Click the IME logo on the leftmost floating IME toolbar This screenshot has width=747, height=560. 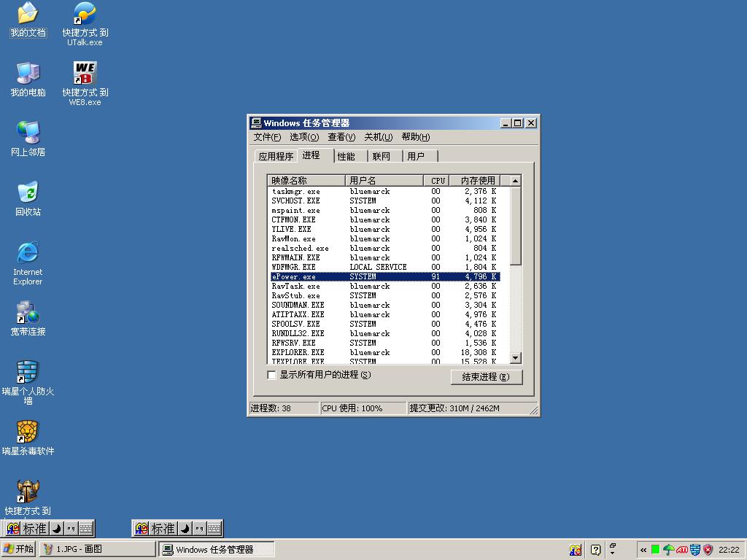[x=13, y=529]
